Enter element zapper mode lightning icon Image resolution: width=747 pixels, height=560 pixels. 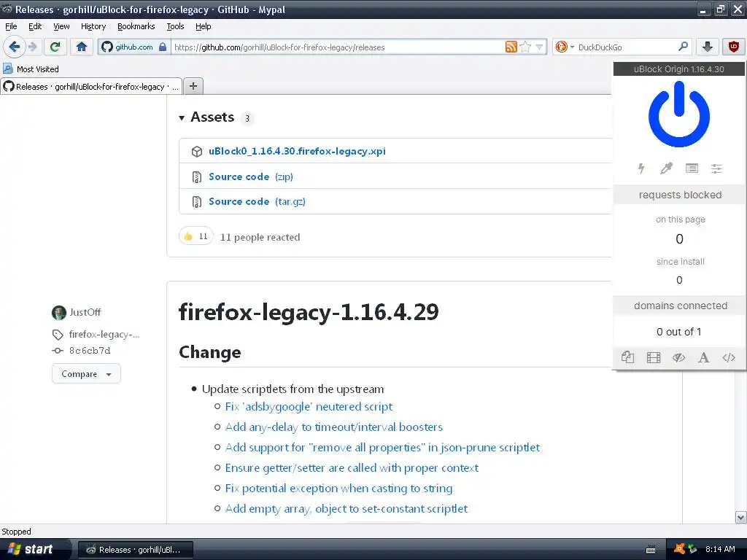641,168
